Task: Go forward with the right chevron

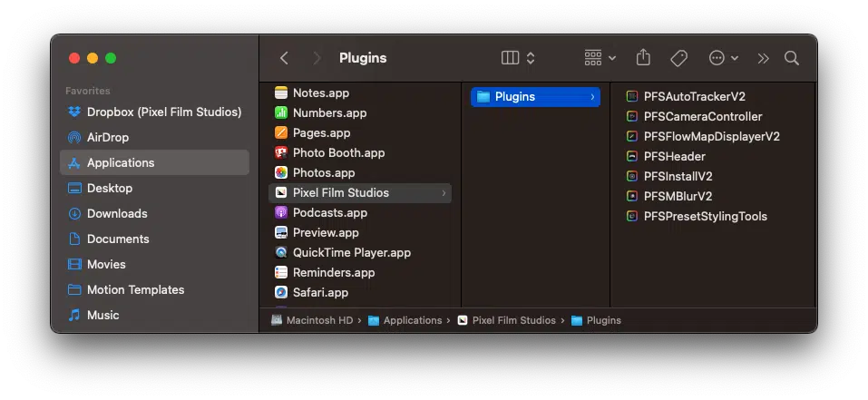Action: click(317, 58)
